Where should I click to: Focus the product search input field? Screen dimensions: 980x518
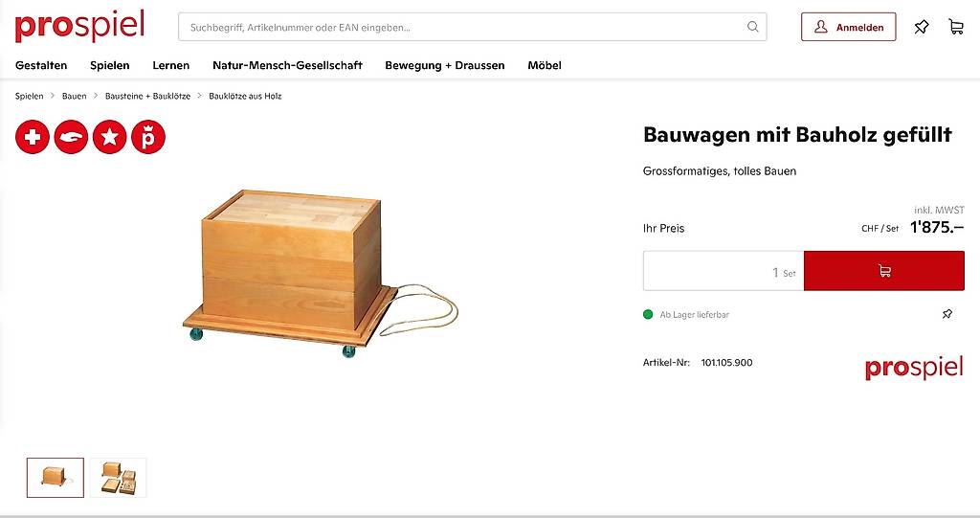[x=462, y=27]
